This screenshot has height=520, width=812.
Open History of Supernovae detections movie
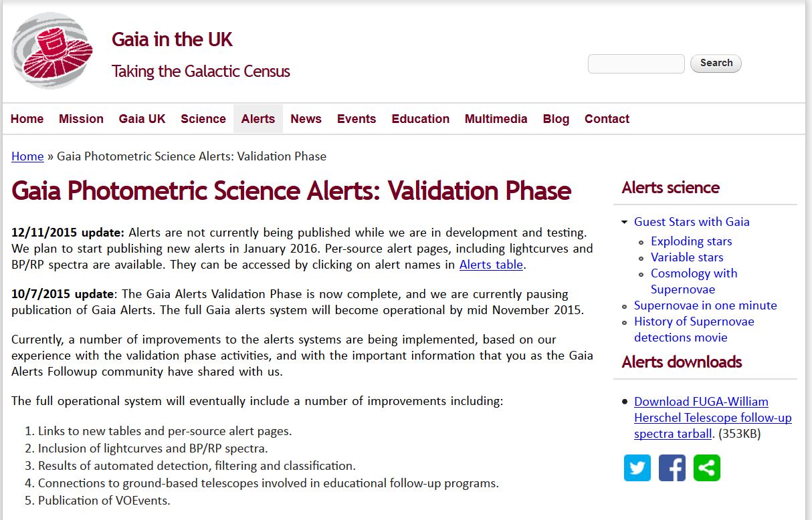(694, 330)
